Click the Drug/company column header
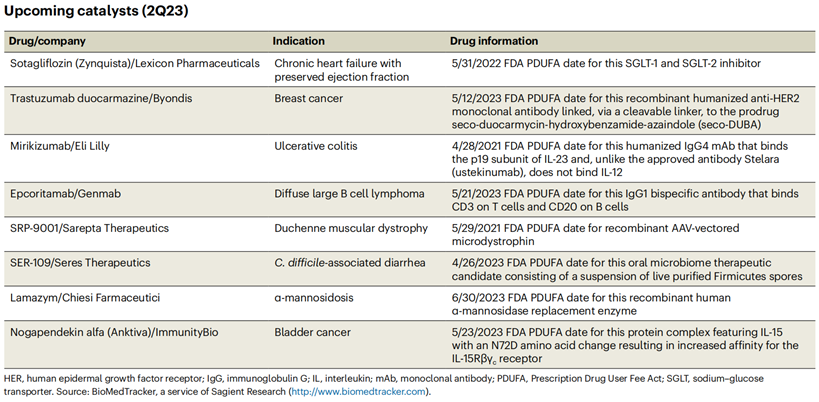The height and width of the screenshot is (402, 819). tap(47, 41)
